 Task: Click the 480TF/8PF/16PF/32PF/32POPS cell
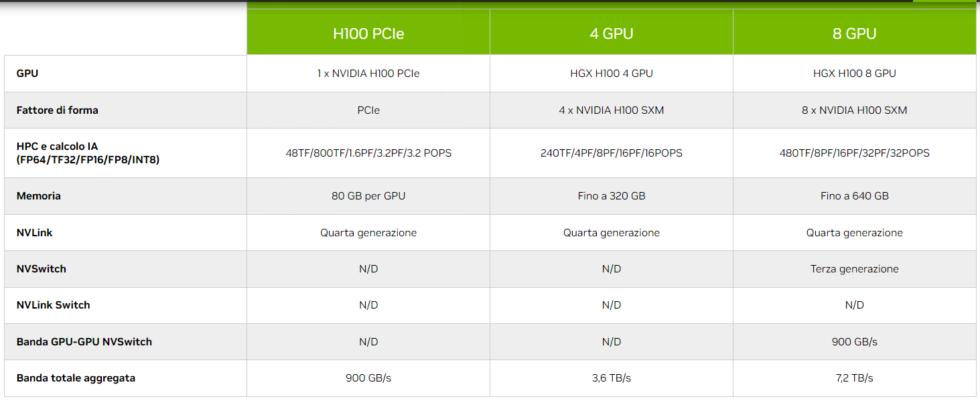point(855,153)
